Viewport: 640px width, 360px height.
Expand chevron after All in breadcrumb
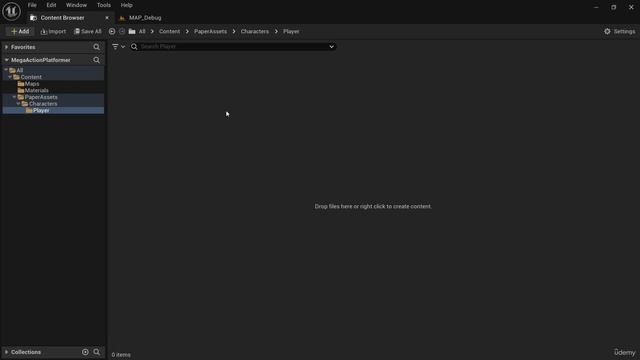coord(152,31)
